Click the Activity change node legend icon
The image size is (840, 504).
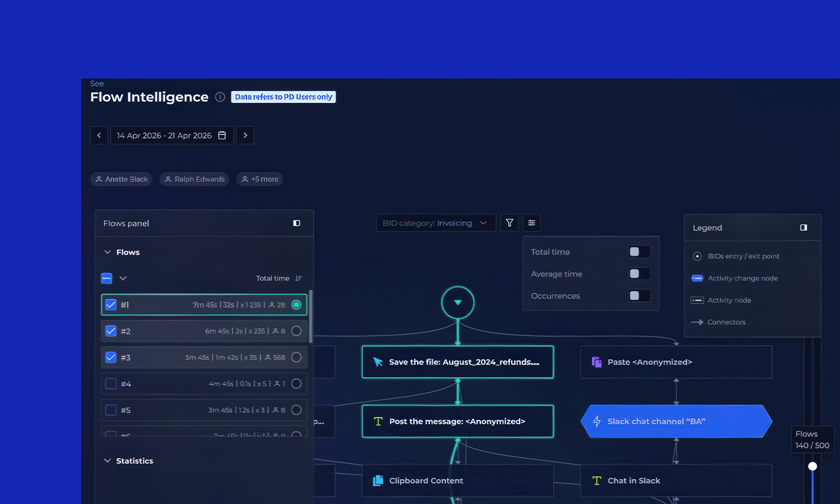click(697, 278)
